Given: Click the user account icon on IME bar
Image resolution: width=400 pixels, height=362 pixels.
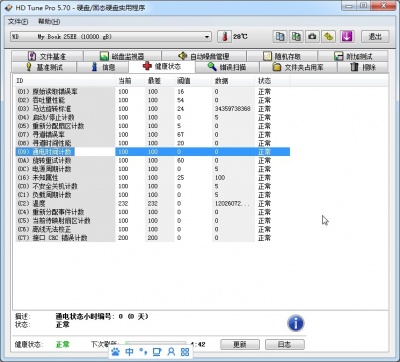Looking at the screenshot, I should 171,351.
